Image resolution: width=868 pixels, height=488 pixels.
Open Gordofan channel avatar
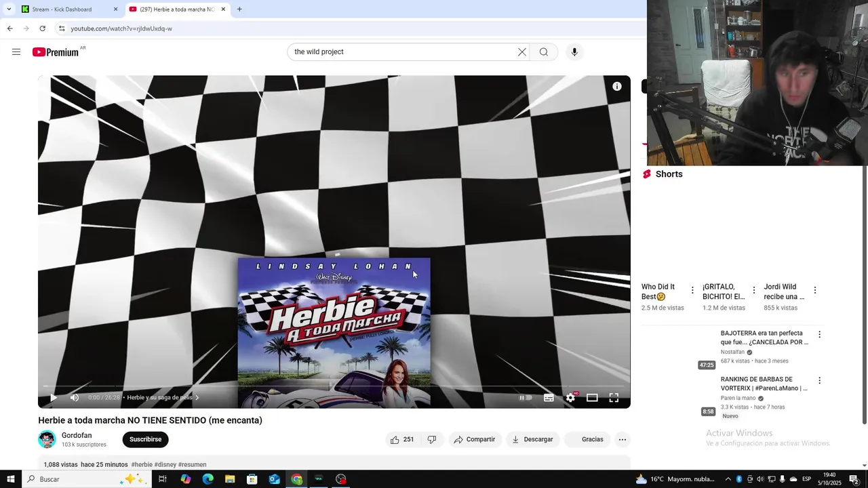[x=47, y=439]
